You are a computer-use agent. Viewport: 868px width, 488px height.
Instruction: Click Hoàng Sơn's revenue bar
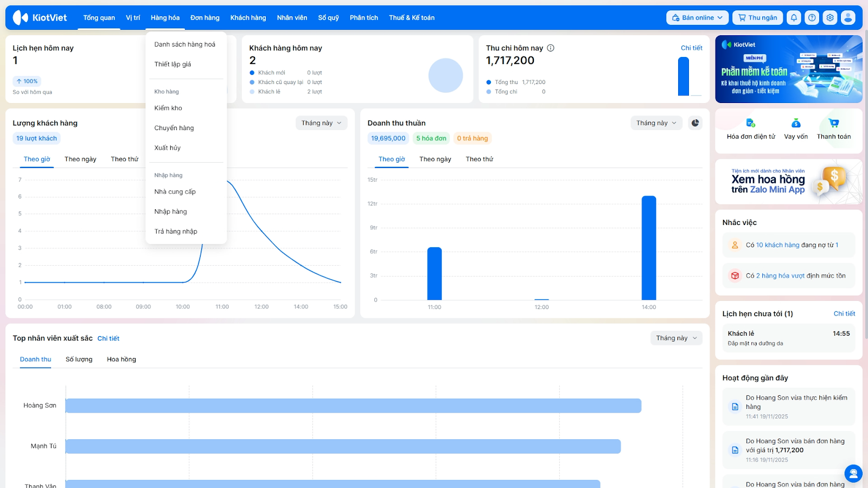coord(353,406)
